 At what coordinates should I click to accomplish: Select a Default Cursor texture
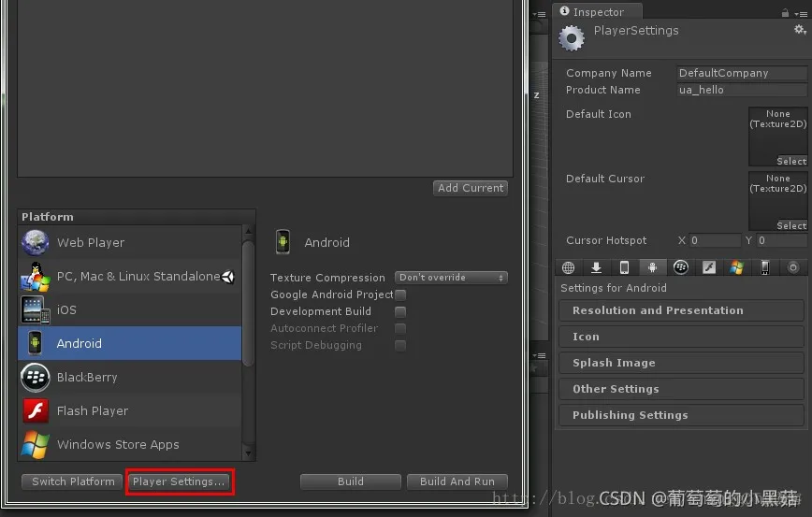(x=791, y=225)
